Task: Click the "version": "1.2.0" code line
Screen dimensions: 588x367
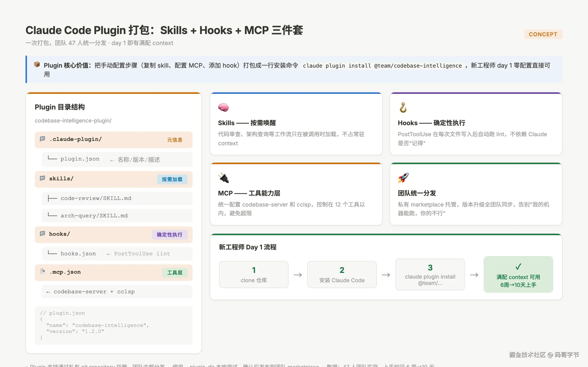Action: click(x=75, y=331)
